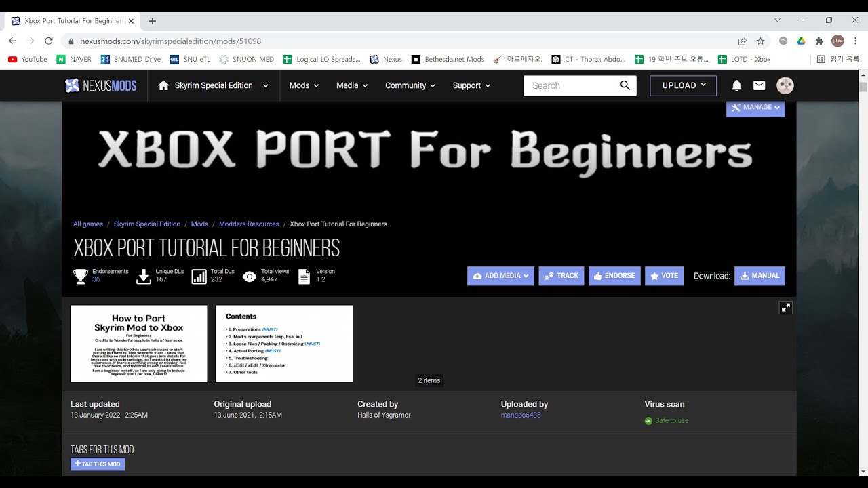The image size is (868, 488).
Task: Open the browser extensions puzzle icon
Action: coord(819,41)
